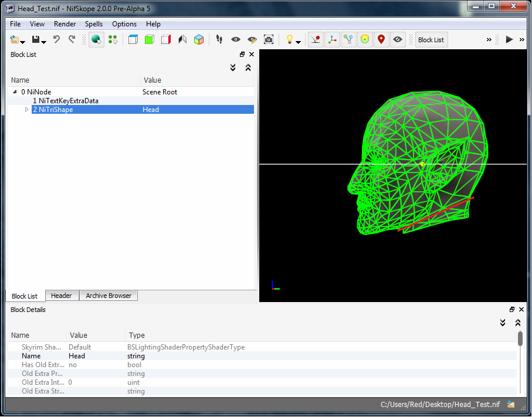Switch to the Archive Browser tab
Screen dimensions: 532x417
pyautogui.click(x=109, y=296)
